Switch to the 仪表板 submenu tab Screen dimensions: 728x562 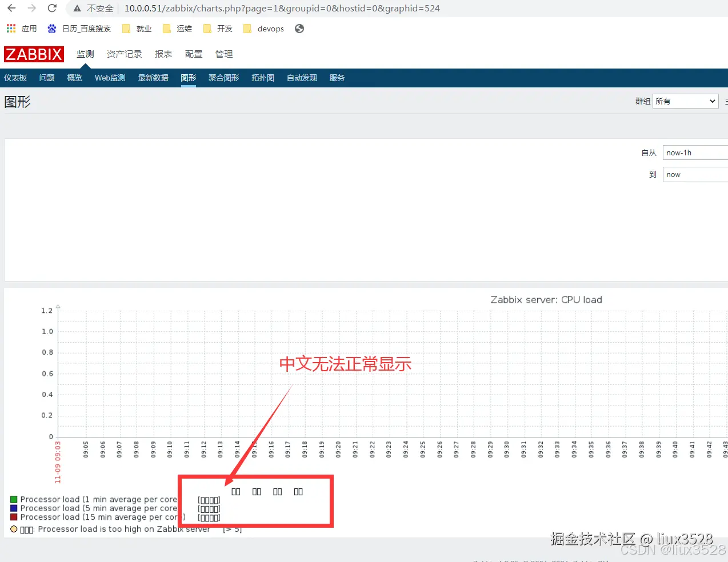(x=15, y=78)
